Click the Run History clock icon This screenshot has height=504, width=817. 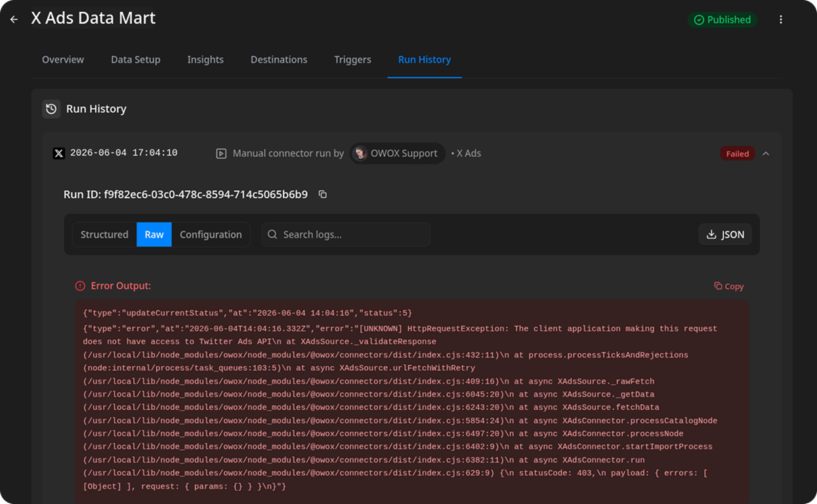[51, 109]
